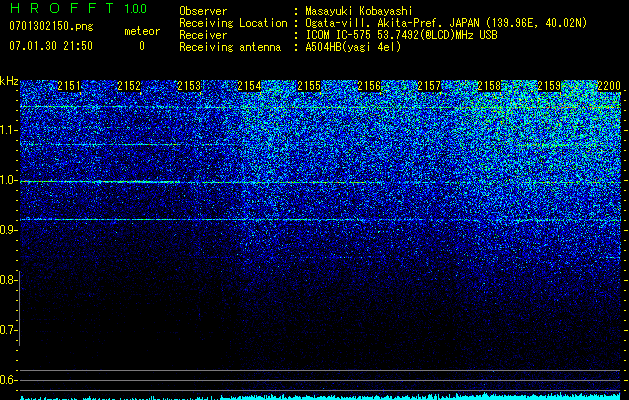Click the 0.6 kHz axis label

click(x=8, y=380)
